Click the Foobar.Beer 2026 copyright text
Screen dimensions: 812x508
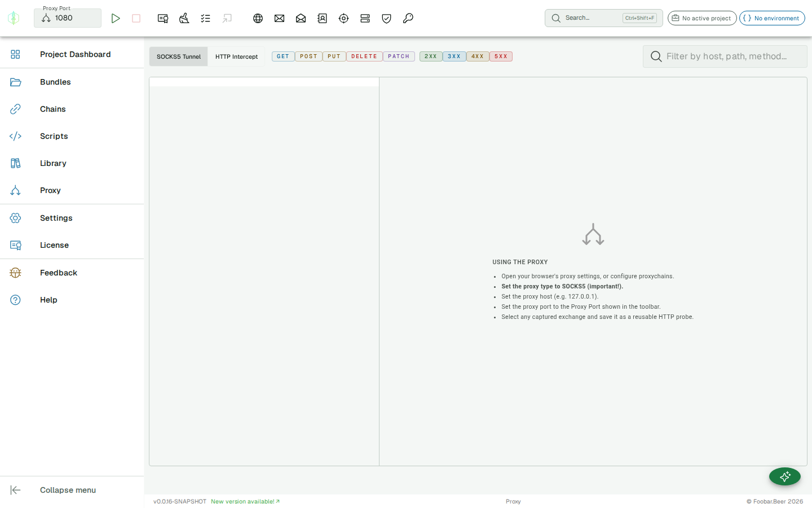coord(775,501)
